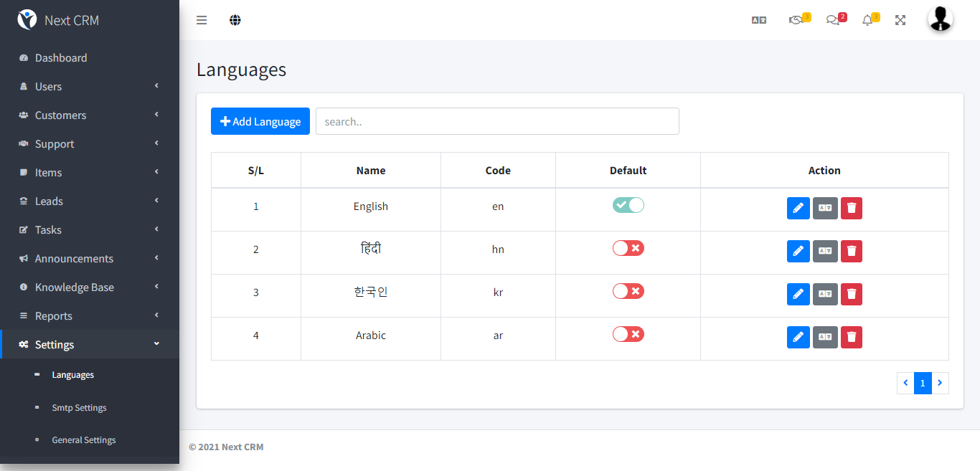
Task: Open translation icon for the kr row
Action: [825, 294]
